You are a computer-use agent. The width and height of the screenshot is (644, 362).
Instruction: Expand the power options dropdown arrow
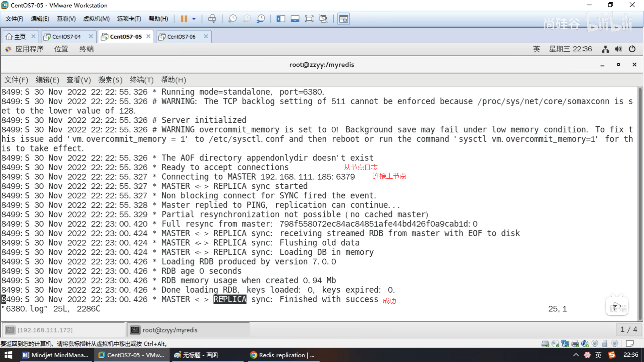(194, 19)
